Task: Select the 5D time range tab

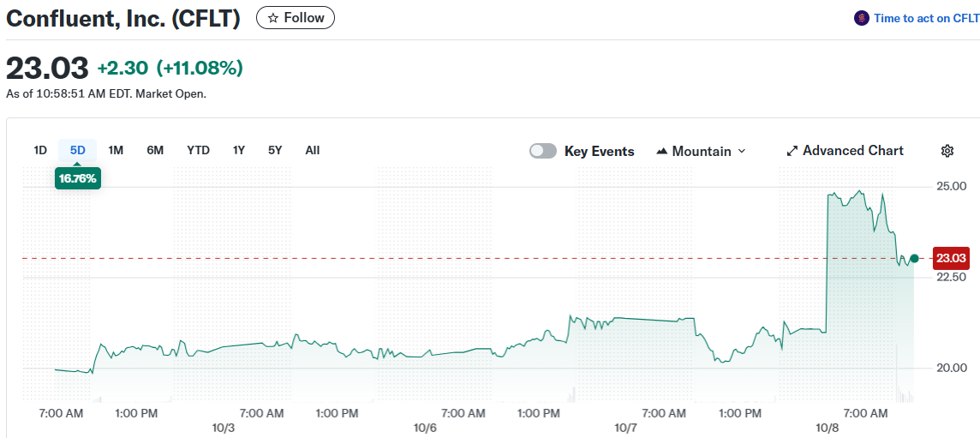Action: [78, 150]
